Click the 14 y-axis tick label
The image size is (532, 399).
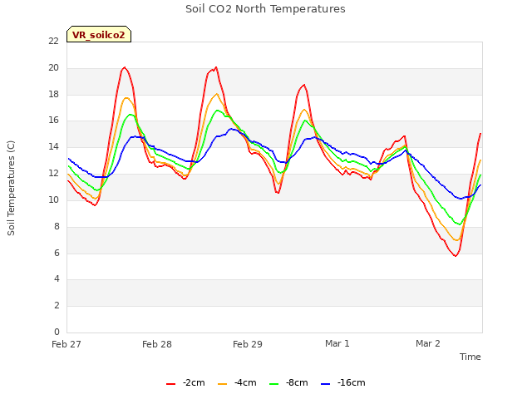(53, 147)
